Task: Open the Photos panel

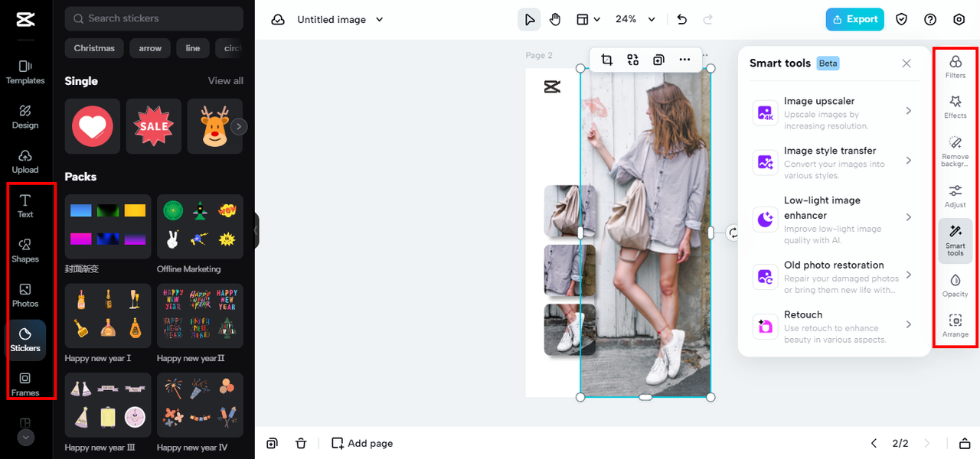Action: click(x=25, y=295)
